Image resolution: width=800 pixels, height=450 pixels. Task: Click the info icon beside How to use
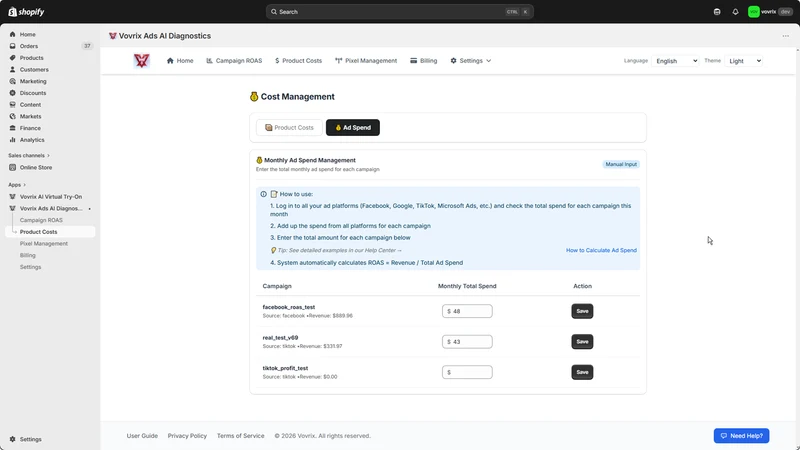coord(263,194)
